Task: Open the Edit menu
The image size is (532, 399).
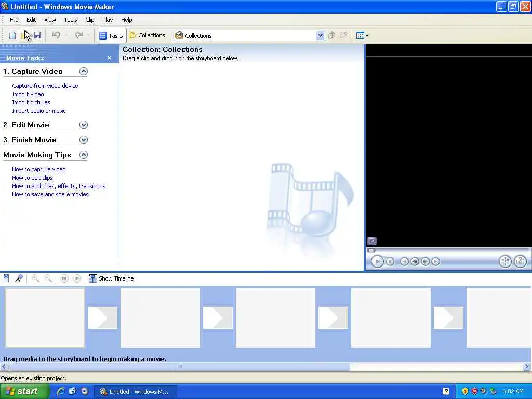Action: coord(31,20)
